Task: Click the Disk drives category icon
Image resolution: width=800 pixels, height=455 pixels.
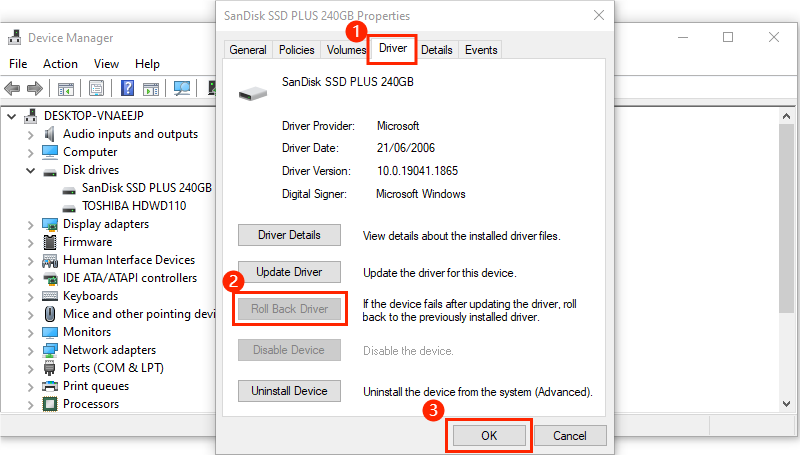Action: [50, 172]
